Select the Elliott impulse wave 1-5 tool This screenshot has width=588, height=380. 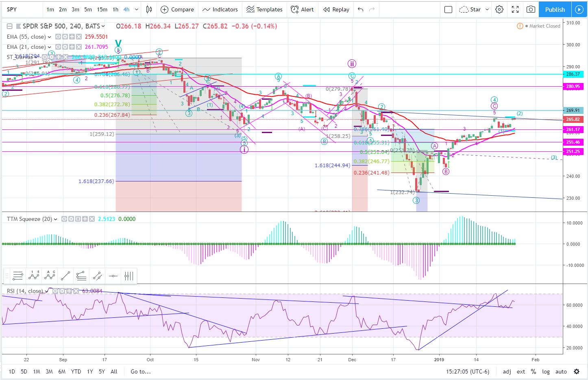(34, 276)
